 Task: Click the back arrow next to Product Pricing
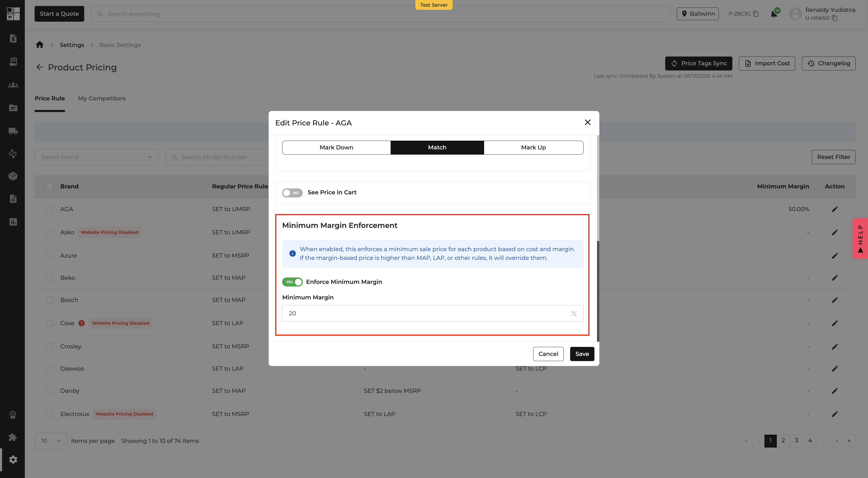click(40, 67)
